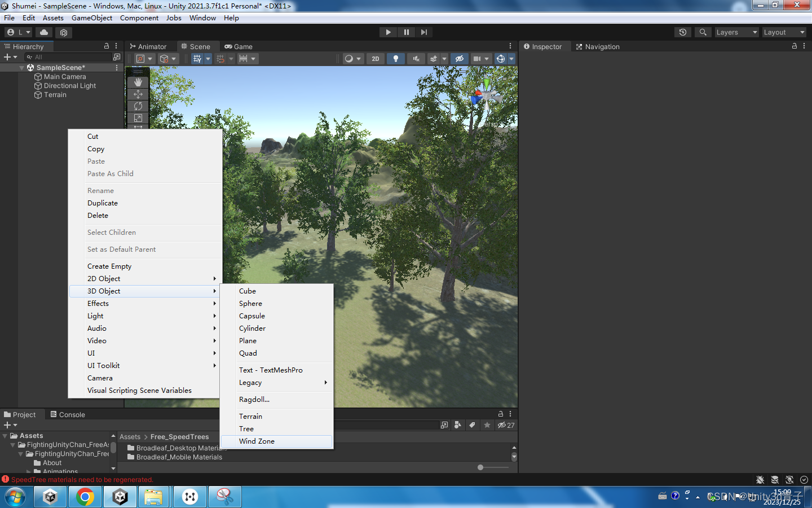Toggle scene lighting bulb button
Screen dimensions: 812x508
coord(396,59)
